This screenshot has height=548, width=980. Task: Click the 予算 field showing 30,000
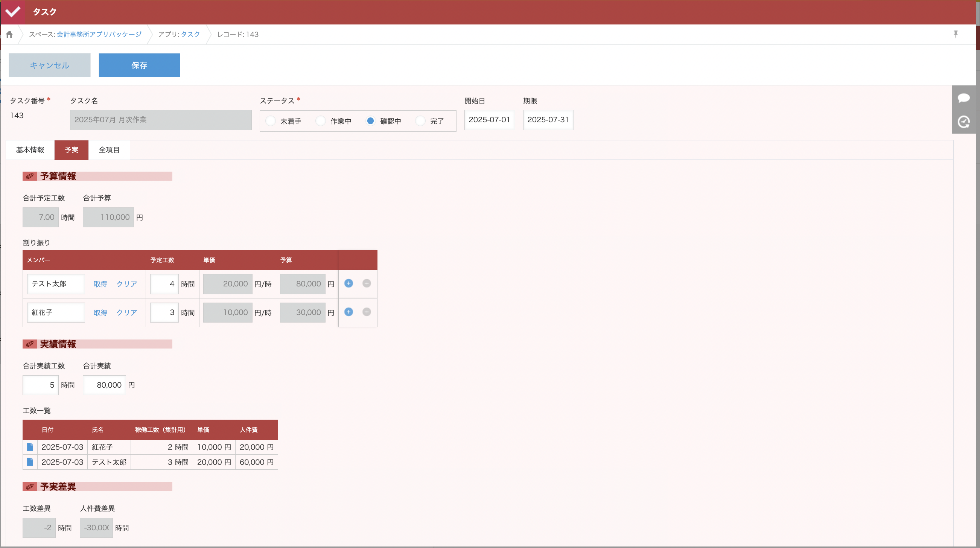(x=303, y=312)
